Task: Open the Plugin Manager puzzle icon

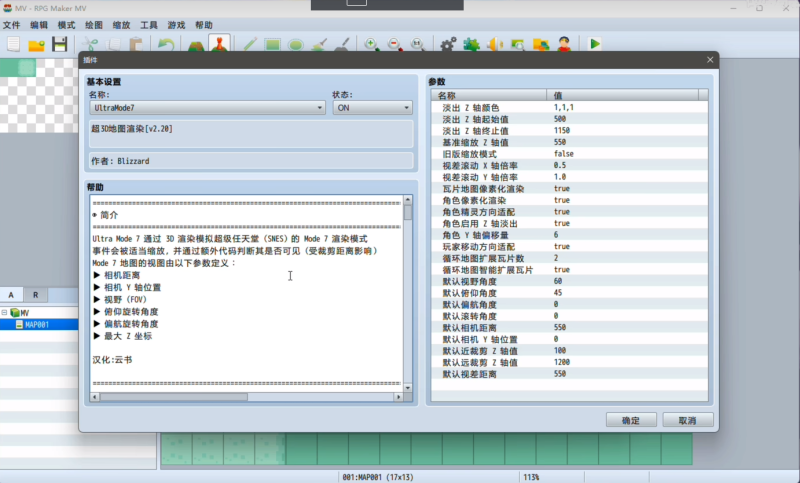Action: coord(471,44)
